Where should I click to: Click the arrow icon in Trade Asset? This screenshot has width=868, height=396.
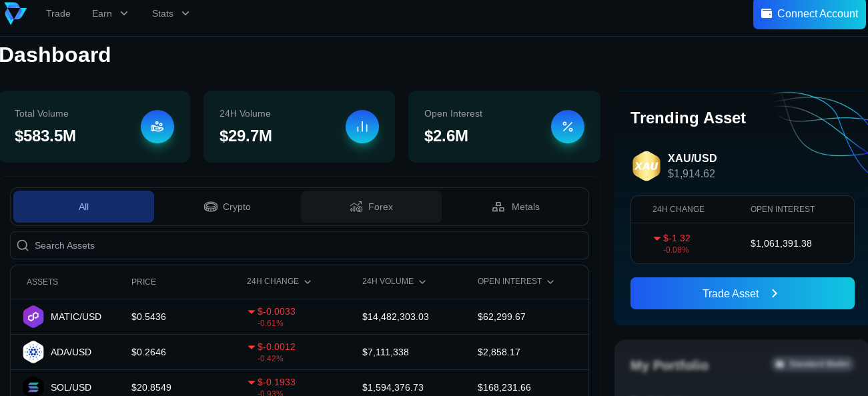(775, 293)
